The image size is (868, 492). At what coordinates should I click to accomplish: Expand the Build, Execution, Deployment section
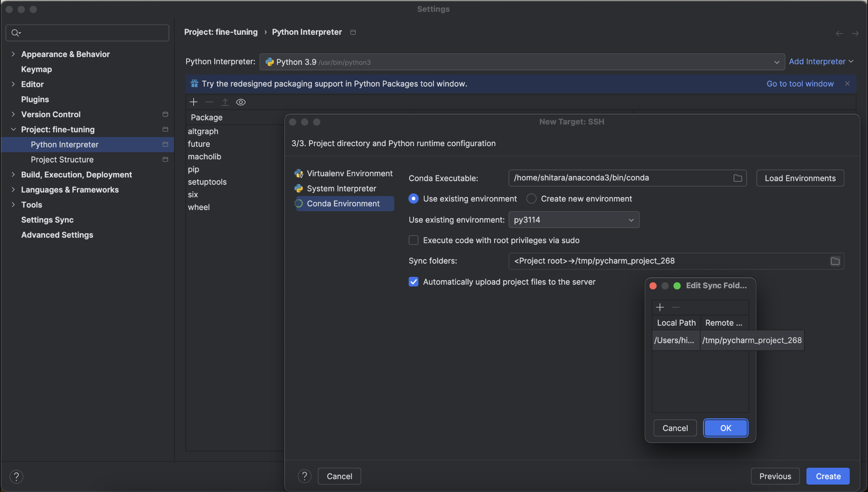13,175
